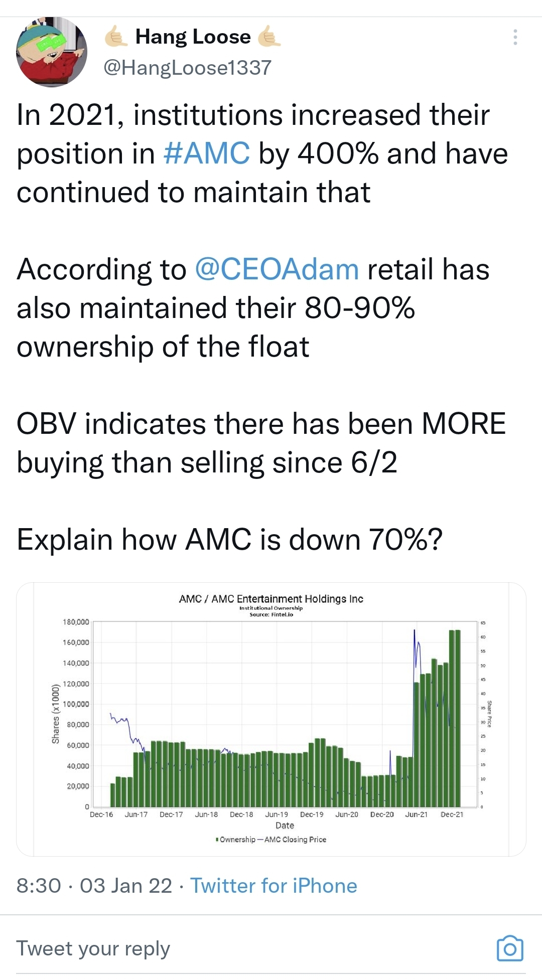Open Hang Loose's profile avatar
Viewport: 542px width, 980px height.
(52, 52)
